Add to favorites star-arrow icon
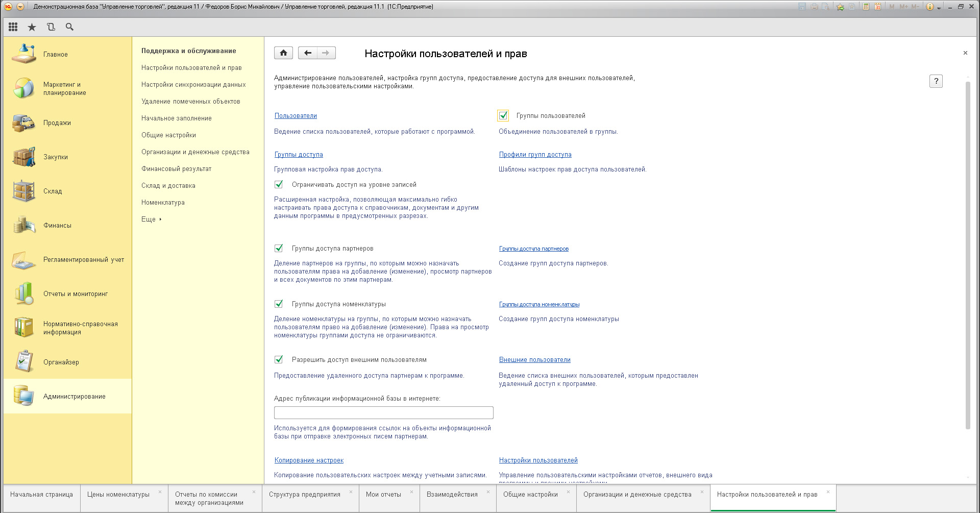 (x=840, y=7)
